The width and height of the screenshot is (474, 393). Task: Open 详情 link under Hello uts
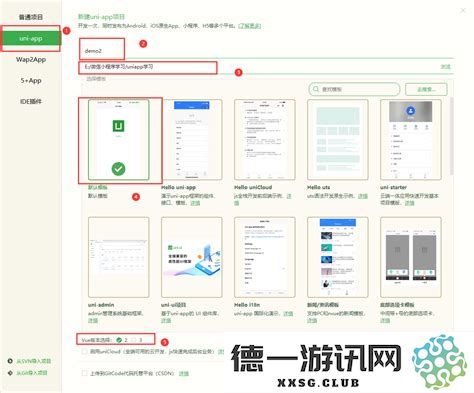[363, 196]
